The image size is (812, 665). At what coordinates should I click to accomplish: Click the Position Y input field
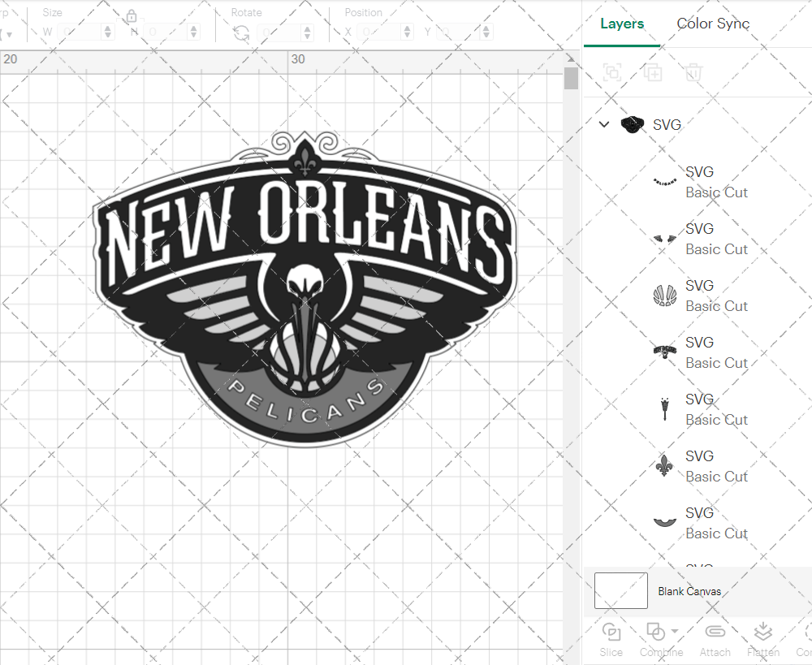(459, 32)
